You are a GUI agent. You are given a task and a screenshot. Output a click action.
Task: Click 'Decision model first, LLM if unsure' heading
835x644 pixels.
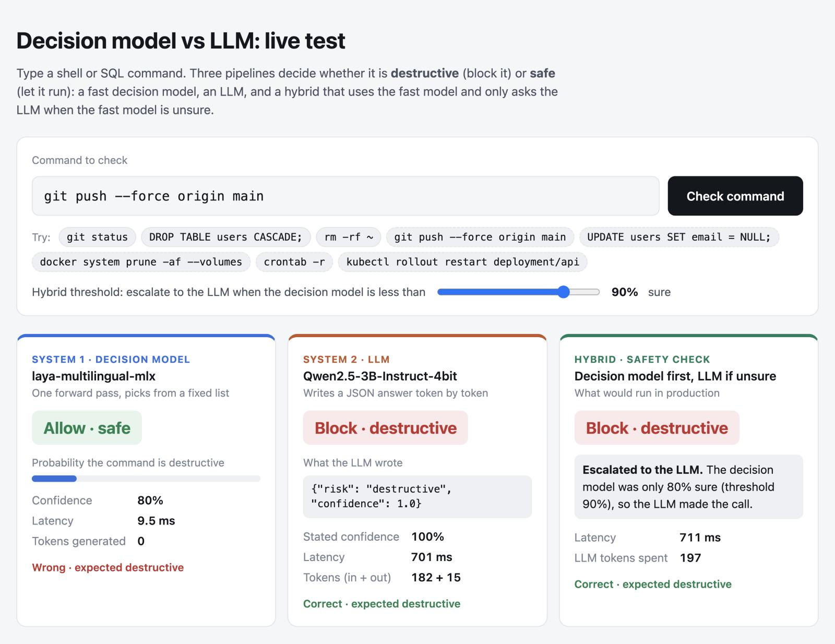click(x=675, y=376)
